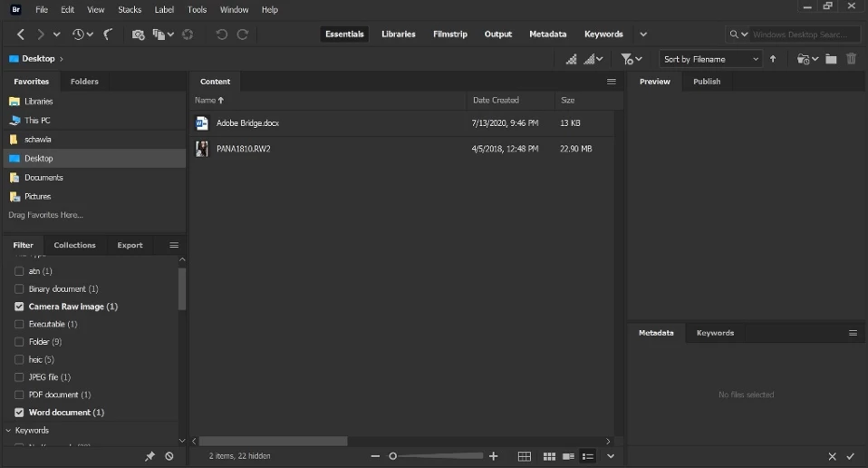Select the Adobe Bridge.docx file
The height and width of the screenshot is (468, 868).
pyautogui.click(x=401, y=123)
